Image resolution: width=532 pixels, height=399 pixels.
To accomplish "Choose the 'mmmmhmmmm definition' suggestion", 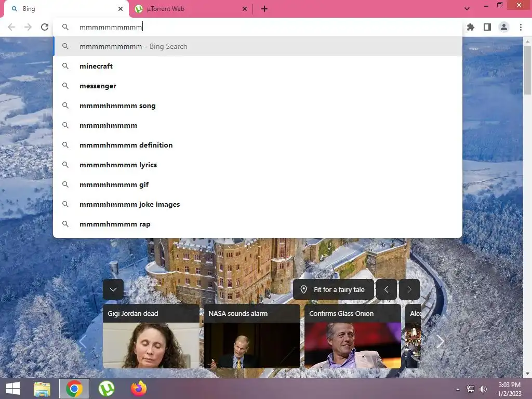I will coord(258,145).
